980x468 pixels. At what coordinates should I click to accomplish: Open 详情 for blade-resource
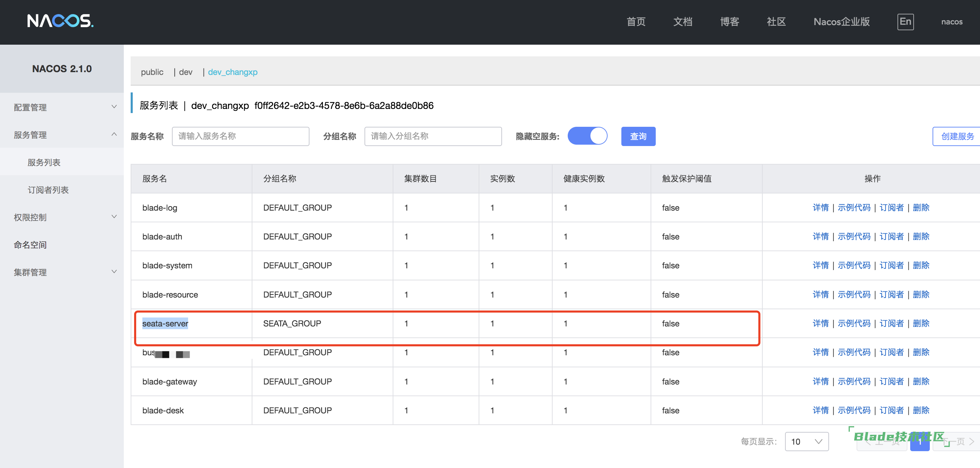820,294
